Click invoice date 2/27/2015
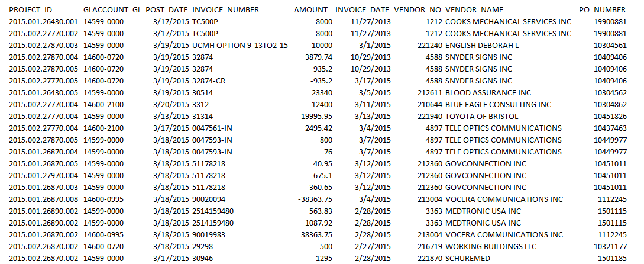Viewport: 644px width, 264px height. point(374,247)
